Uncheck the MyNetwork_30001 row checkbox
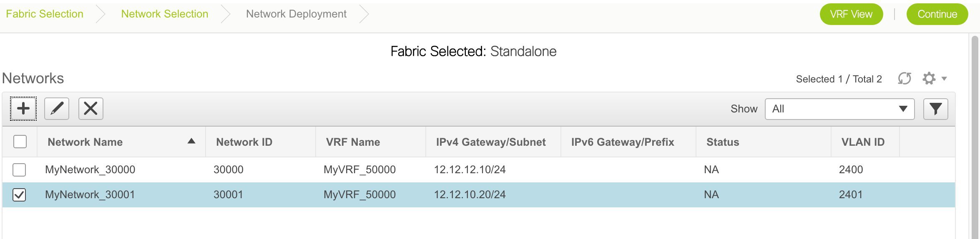 pyautogui.click(x=19, y=195)
